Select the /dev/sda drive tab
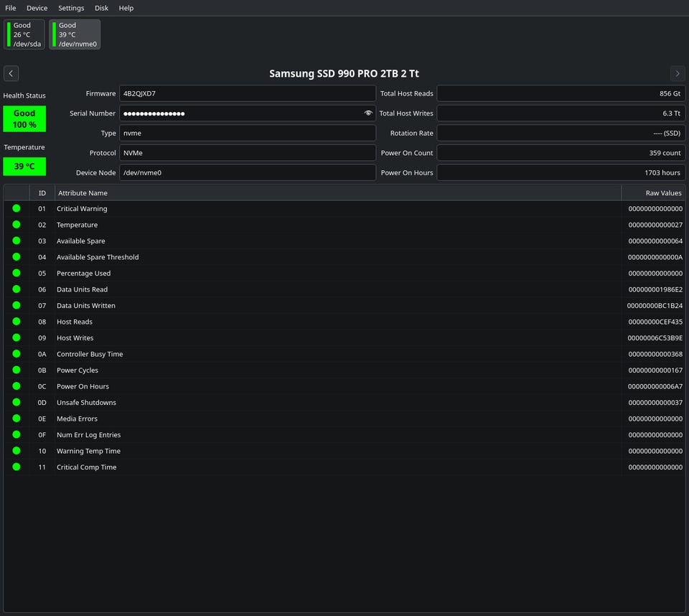Viewport: 689px width, 616px height. [x=24, y=34]
